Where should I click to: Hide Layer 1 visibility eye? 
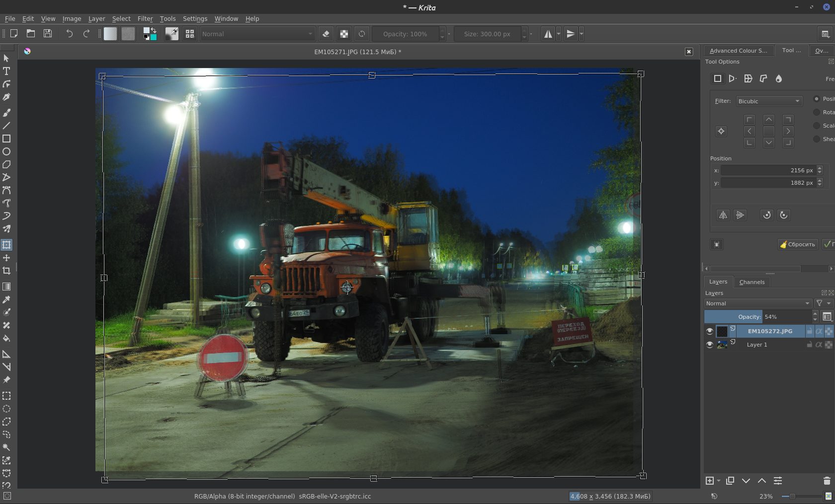coord(710,345)
